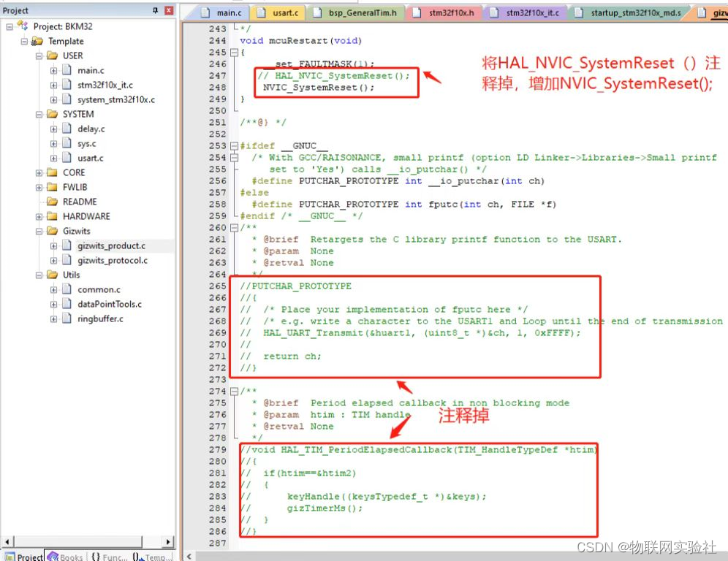Pin the Project panel with pushpin icon
Viewport: 728px width, 561px height.
(x=155, y=10)
